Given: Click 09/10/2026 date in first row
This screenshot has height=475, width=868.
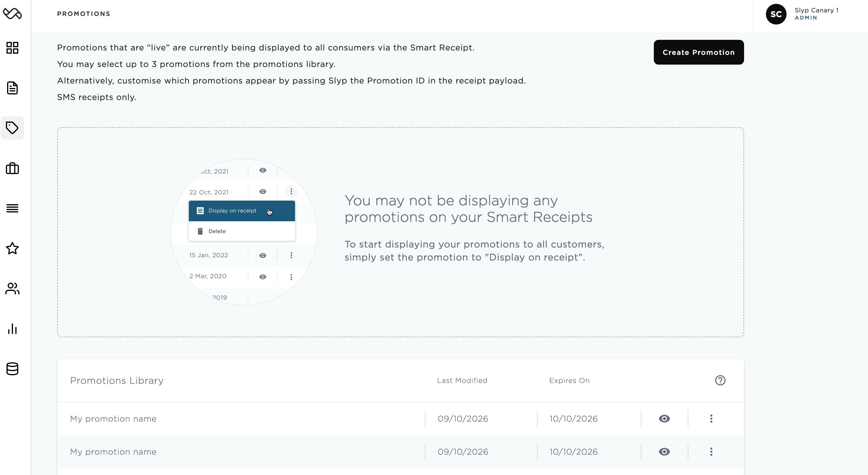Looking at the screenshot, I should tap(463, 419).
